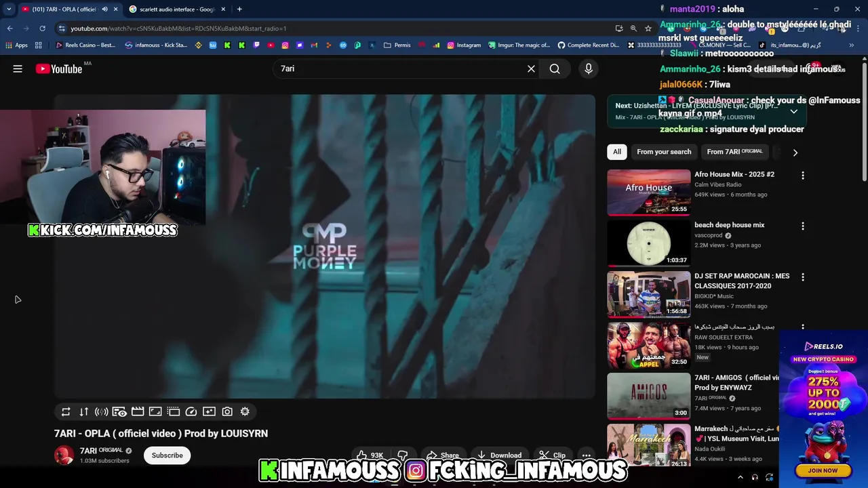
Task: Open the Instagram bookmark
Action: [463, 45]
